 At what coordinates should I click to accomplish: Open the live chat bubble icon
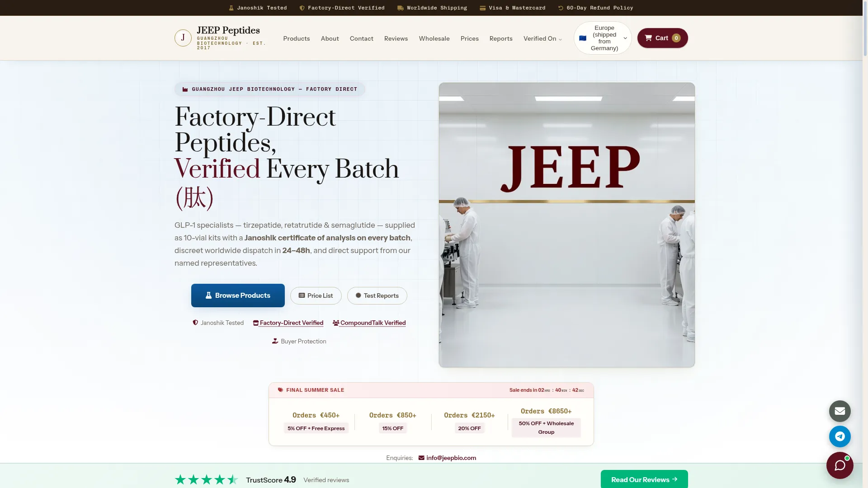pyautogui.click(x=840, y=465)
